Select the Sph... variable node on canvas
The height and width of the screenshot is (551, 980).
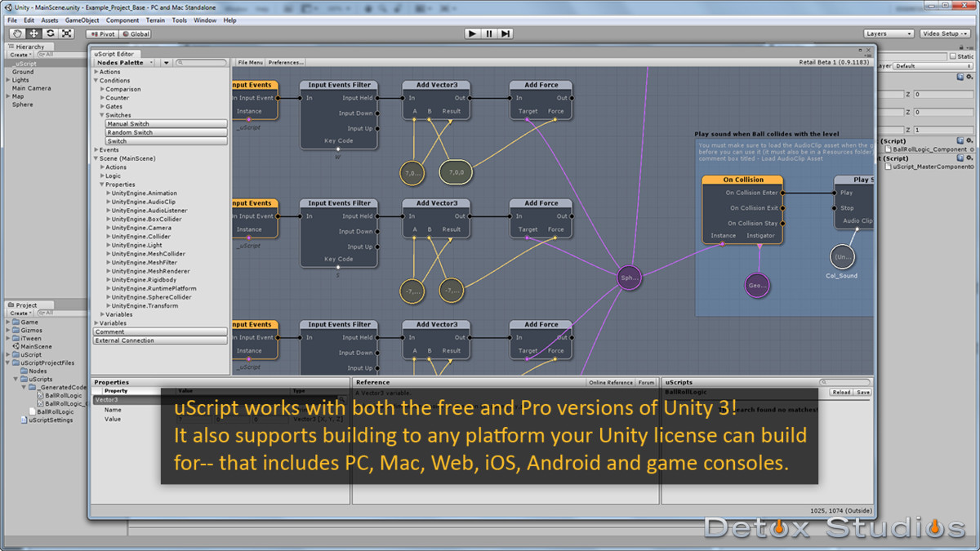pos(629,278)
